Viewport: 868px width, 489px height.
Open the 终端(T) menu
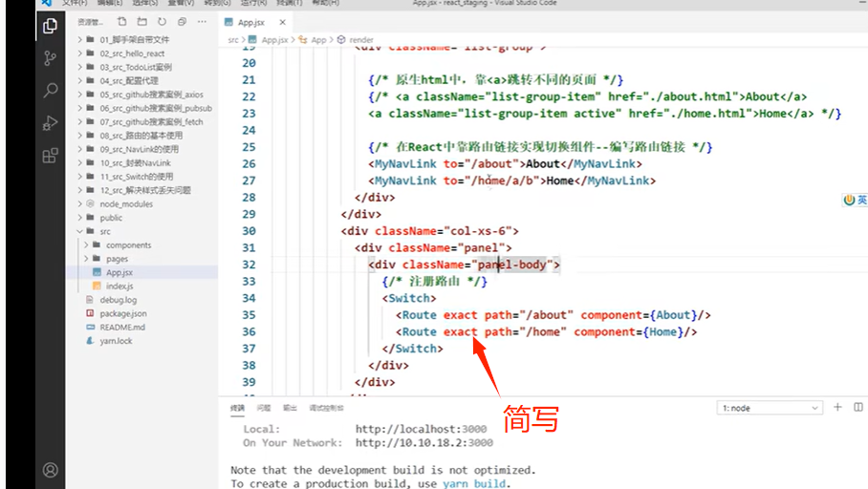[x=290, y=3]
